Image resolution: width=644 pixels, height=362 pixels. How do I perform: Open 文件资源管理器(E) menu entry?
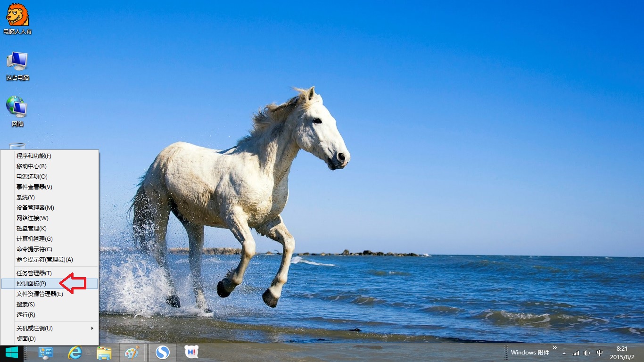(x=50, y=294)
